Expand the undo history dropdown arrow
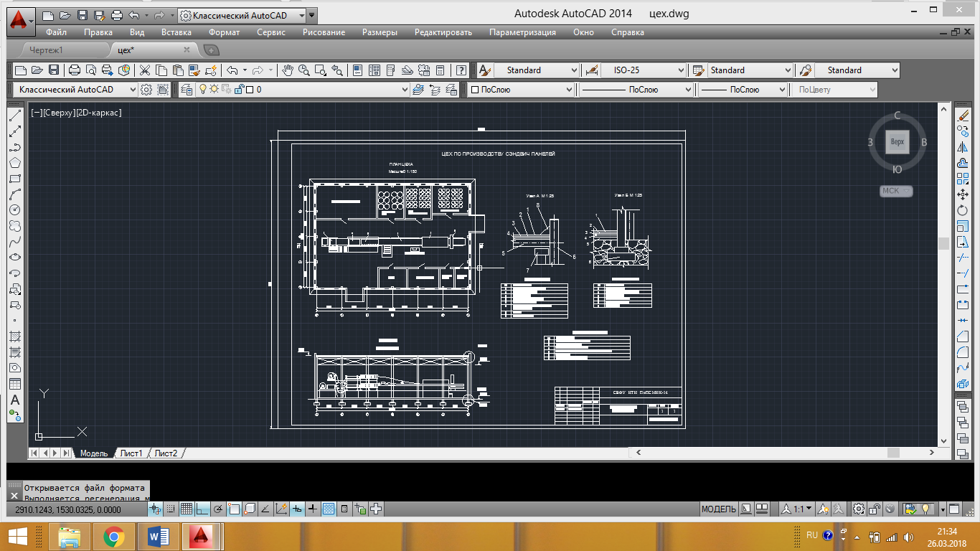The width and height of the screenshot is (980, 551). [x=245, y=70]
